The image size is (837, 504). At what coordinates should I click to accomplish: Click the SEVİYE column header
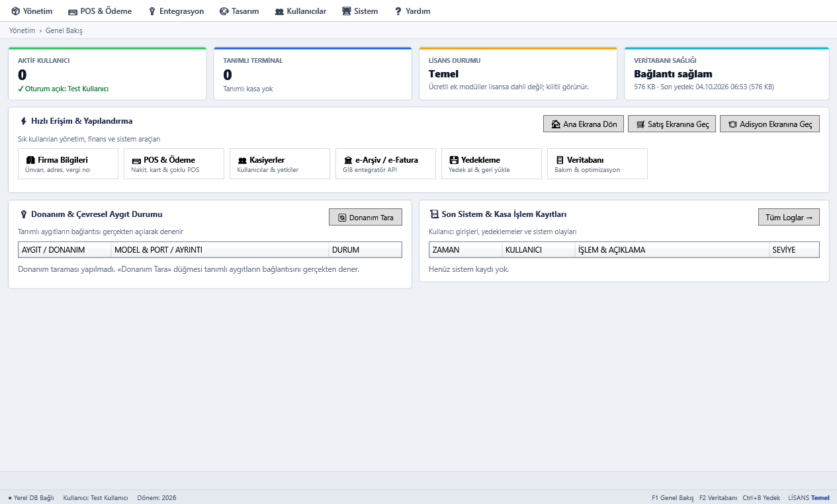pos(794,250)
